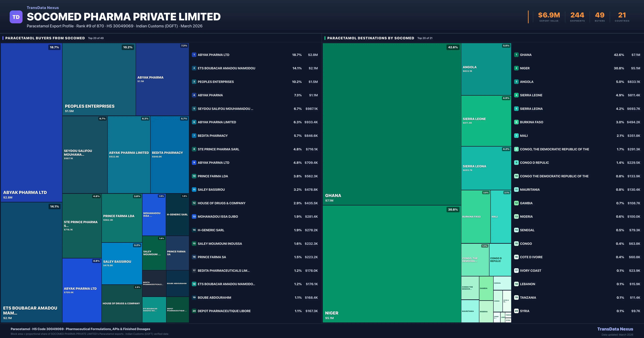Select rank badge 1 next to ABYAK PHARMA LTD
The height and width of the screenshot is (338, 644).
194,54
